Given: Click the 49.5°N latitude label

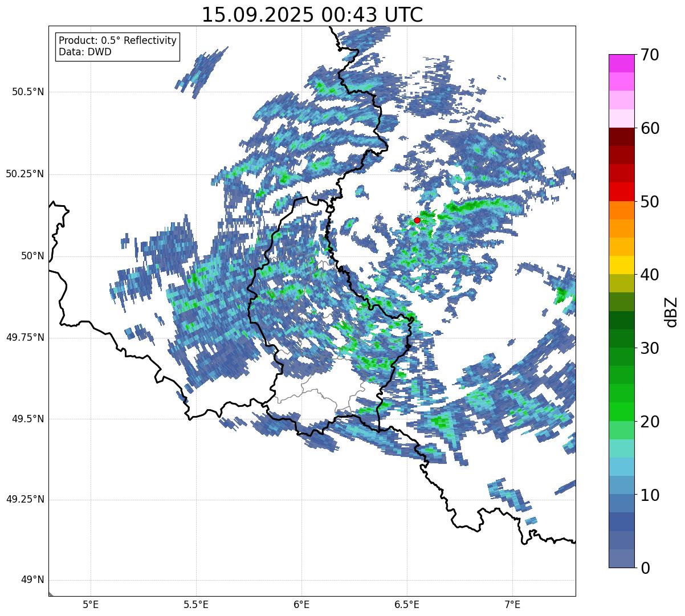Looking at the screenshot, I should coord(28,419).
